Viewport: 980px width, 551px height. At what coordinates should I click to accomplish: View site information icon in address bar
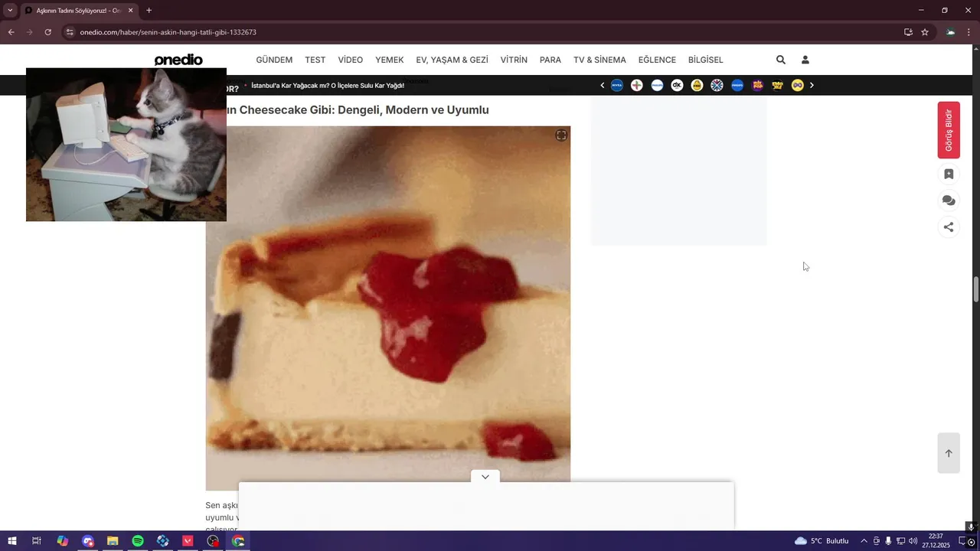(70, 32)
